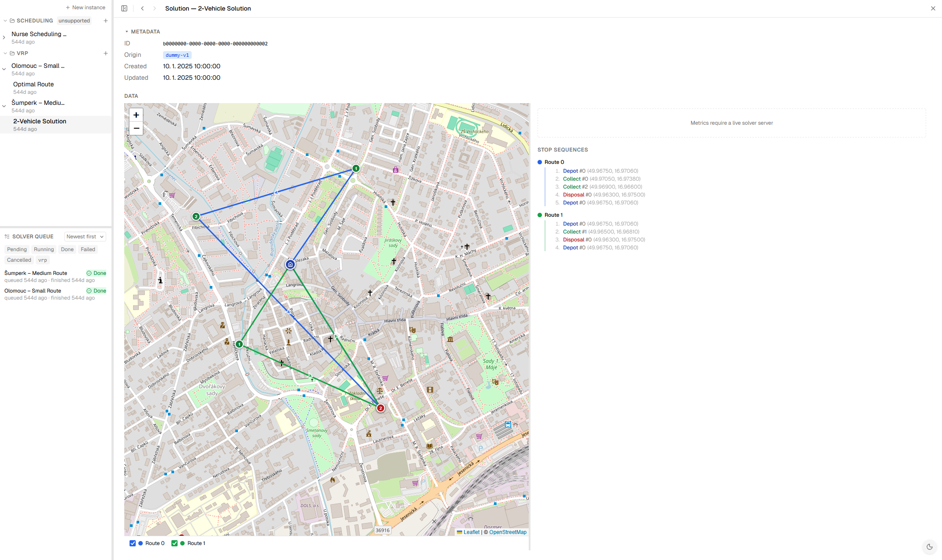
Task: Filter queue by the Failed status
Action: (x=88, y=249)
